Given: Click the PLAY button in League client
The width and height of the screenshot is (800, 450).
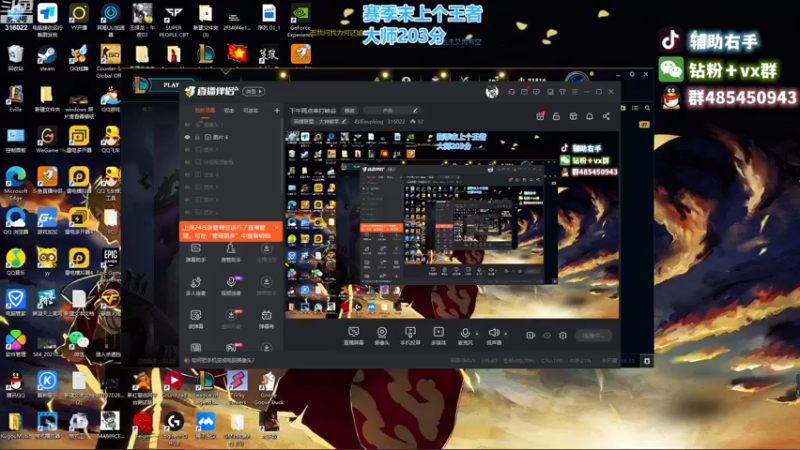Looking at the screenshot, I should (x=171, y=85).
